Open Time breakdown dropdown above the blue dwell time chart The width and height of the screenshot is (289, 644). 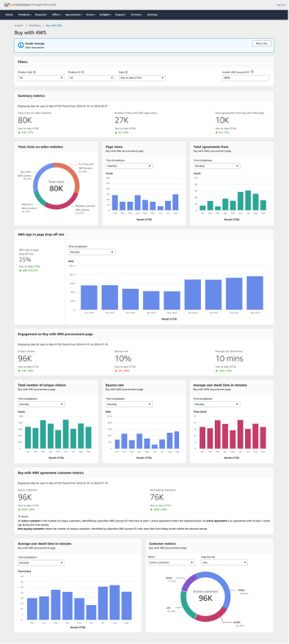41,563
